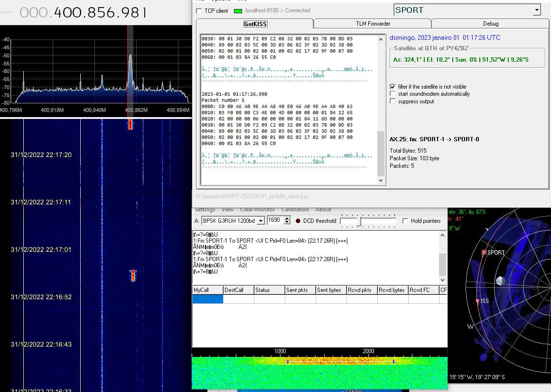The image size is (551, 392).
Task: Enable start soundmodem automatically
Action: (x=392, y=94)
